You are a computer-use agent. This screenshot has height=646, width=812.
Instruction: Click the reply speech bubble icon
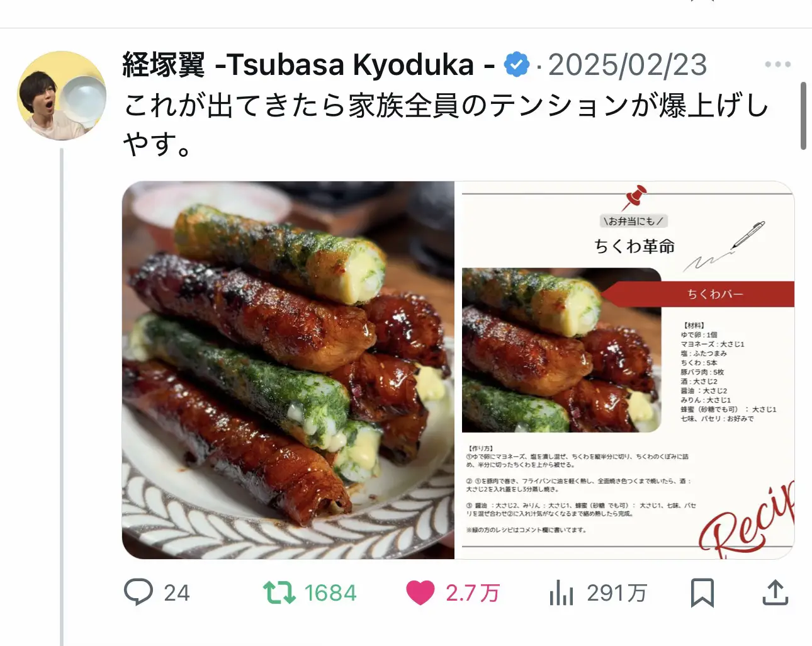[x=138, y=592]
